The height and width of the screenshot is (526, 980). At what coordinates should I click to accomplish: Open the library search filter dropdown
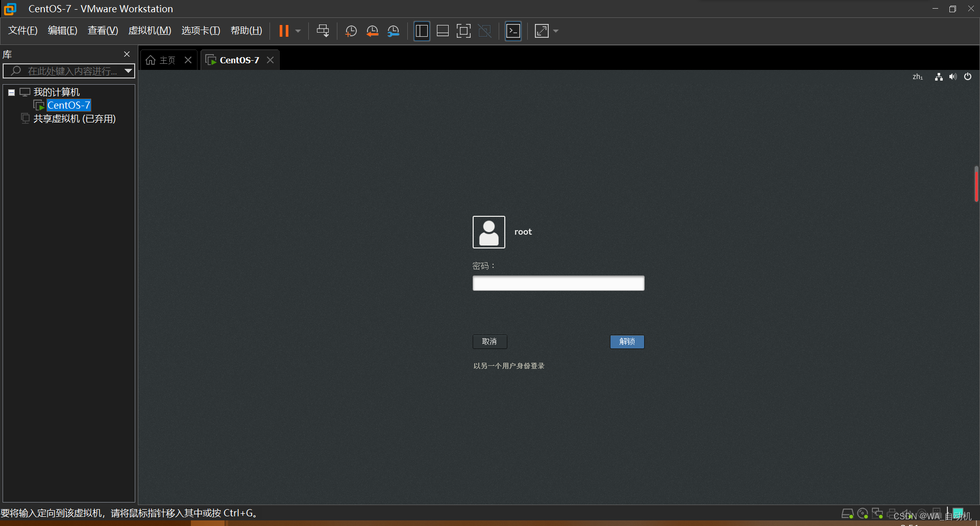[x=129, y=71]
